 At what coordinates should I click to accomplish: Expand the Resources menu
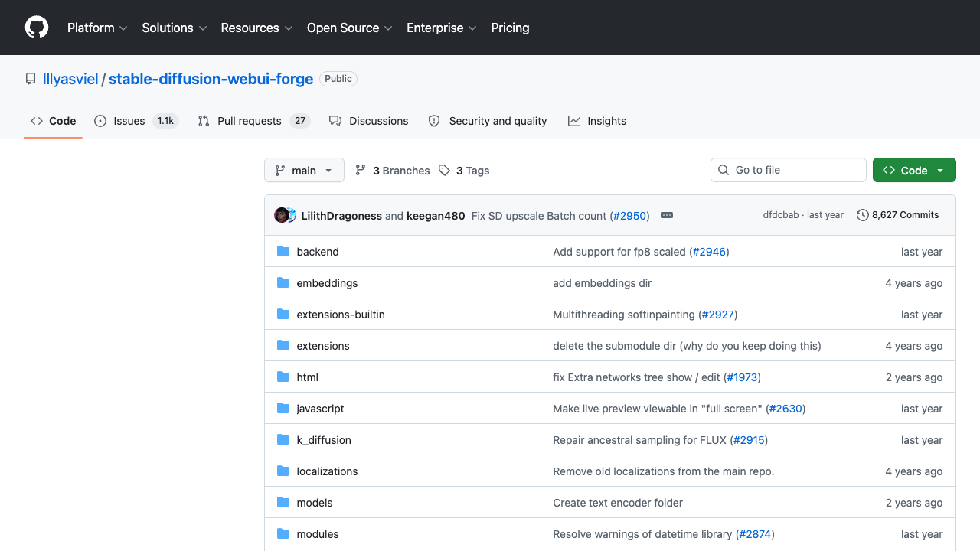[256, 28]
